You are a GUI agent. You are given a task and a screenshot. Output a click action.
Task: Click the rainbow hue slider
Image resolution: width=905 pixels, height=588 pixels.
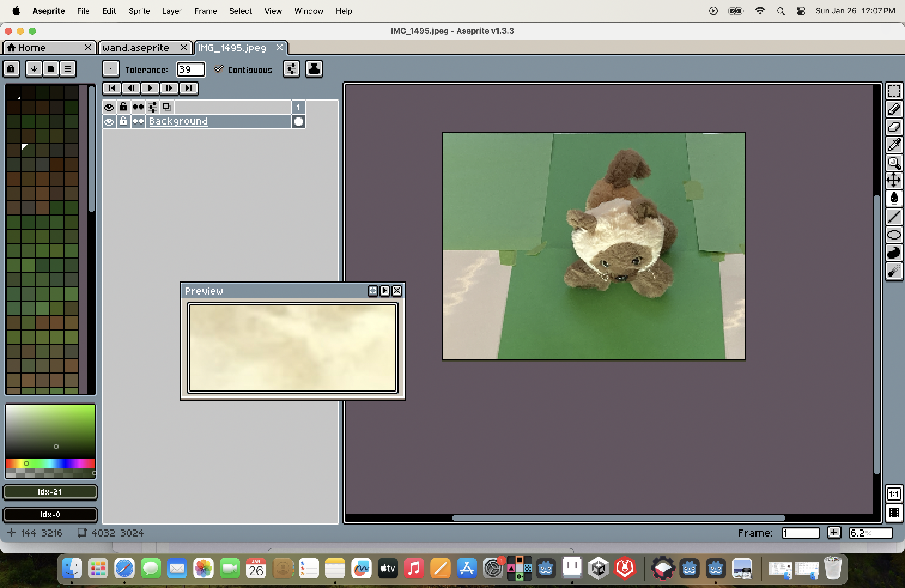point(50,463)
